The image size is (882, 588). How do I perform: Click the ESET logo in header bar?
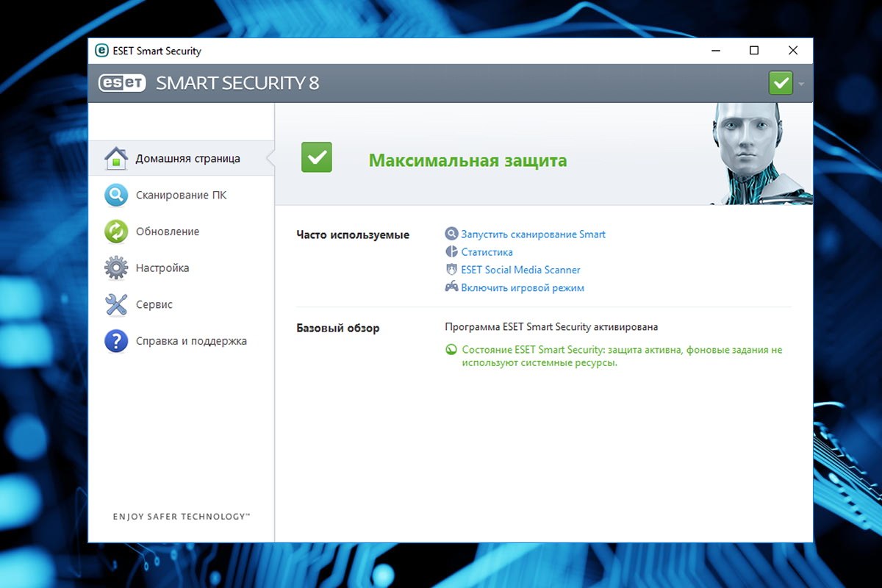point(122,83)
